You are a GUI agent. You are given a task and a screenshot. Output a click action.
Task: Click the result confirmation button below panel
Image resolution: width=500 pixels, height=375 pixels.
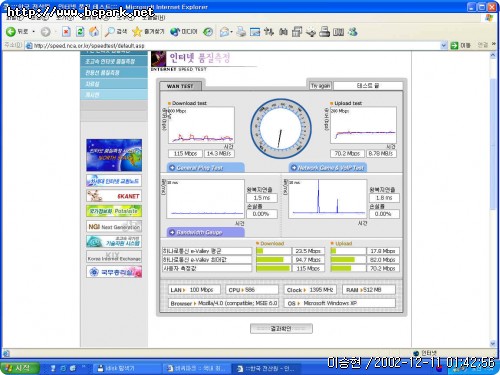281,329
